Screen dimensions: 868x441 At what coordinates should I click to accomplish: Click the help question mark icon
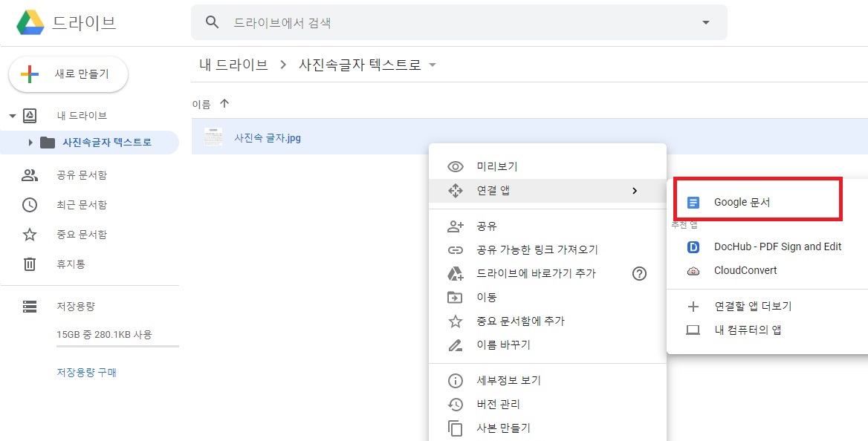pos(639,273)
